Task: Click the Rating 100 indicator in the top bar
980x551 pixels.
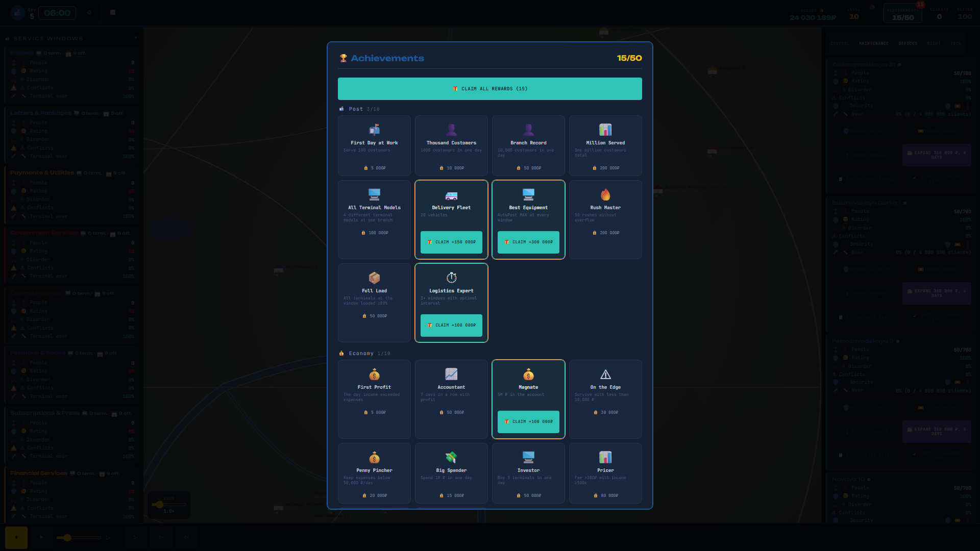Action: tap(965, 14)
